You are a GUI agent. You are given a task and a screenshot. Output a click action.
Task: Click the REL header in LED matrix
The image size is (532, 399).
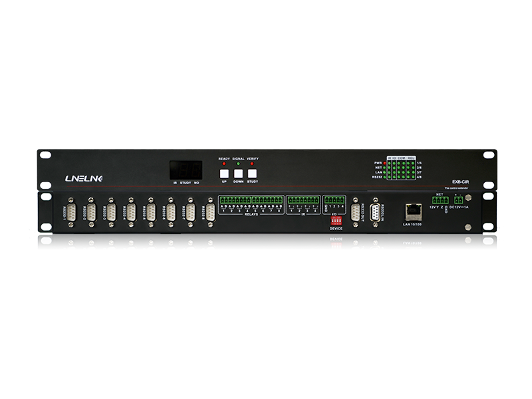(x=411, y=158)
